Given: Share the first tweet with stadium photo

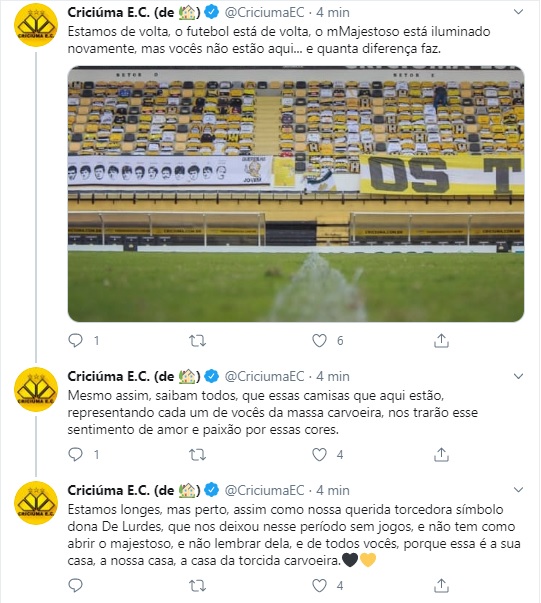Looking at the screenshot, I should [x=441, y=340].
